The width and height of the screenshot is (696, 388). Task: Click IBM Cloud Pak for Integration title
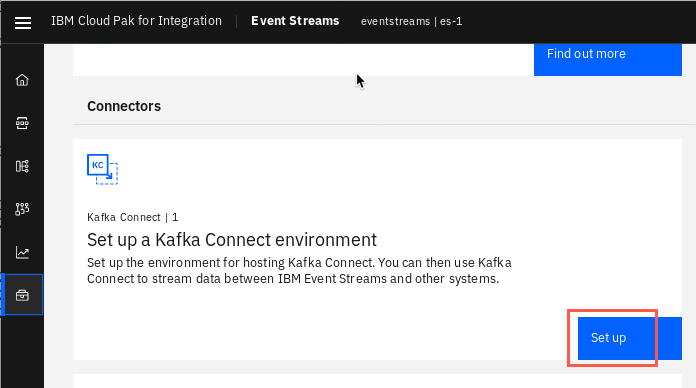coord(136,21)
